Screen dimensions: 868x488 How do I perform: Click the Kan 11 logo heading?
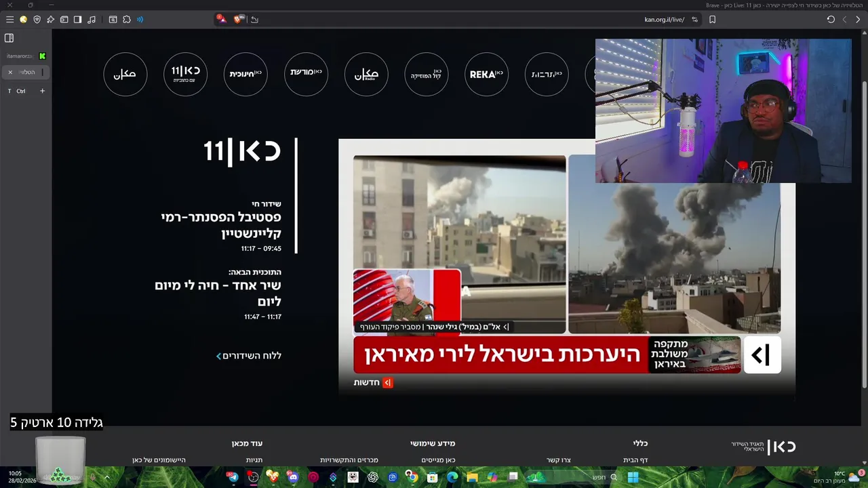pyautogui.click(x=242, y=151)
